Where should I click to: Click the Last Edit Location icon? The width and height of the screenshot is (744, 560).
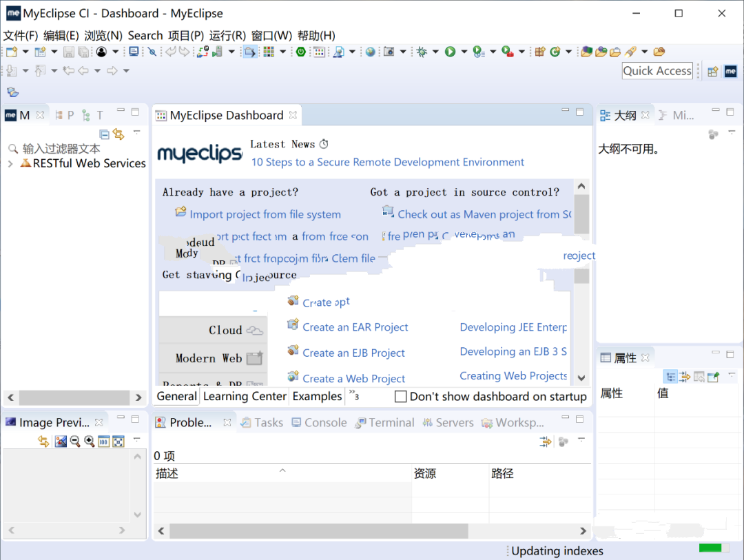[69, 71]
